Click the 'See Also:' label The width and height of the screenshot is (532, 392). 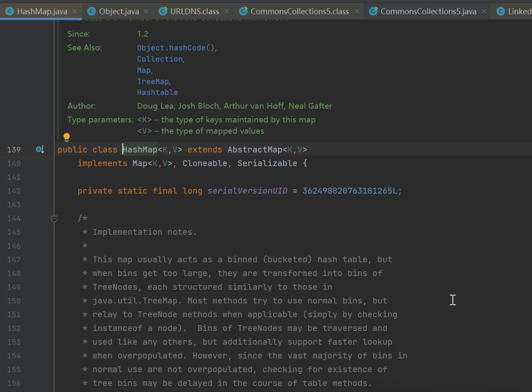(85, 47)
